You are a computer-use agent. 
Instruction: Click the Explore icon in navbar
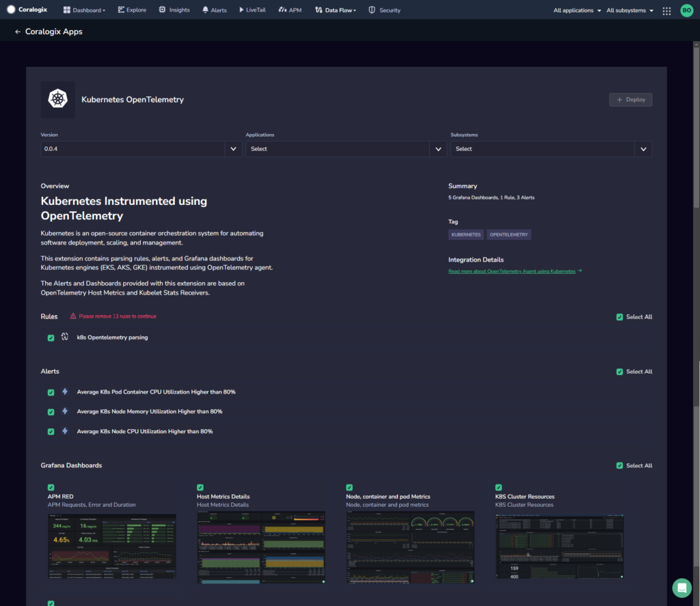(x=121, y=10)
